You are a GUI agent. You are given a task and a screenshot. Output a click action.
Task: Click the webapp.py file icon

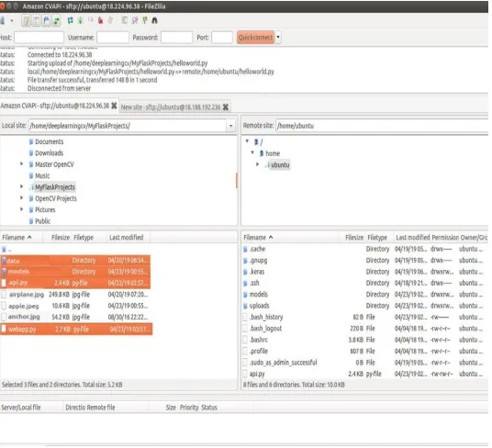click(4, 330)
